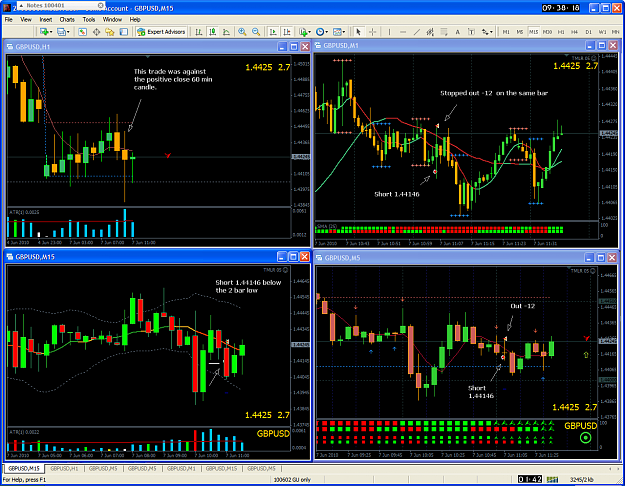The image size is (625, 486).
Task: Toggle Auto Scroll on the chart
Action: pyautogui.click(x=273, y=32)
